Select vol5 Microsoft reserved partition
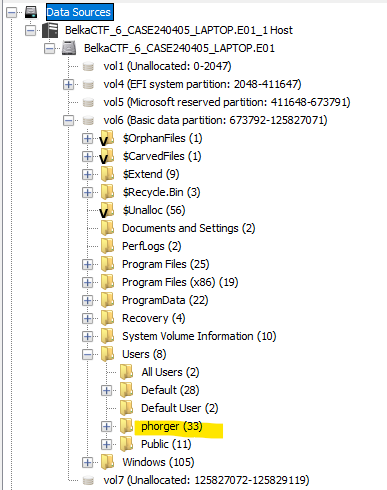 click(x=227, y=102)
